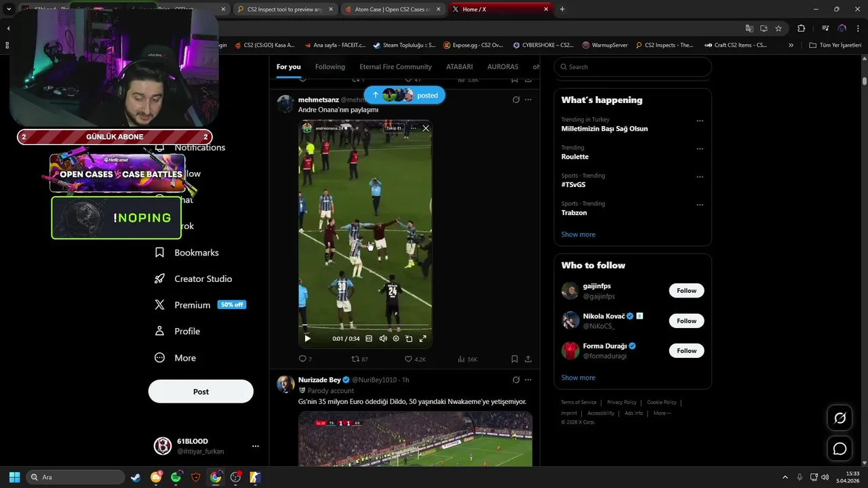Viewport: 868px width, 488px height.
Task: Show new posts via the posted pill
Action: pos(404,96)
